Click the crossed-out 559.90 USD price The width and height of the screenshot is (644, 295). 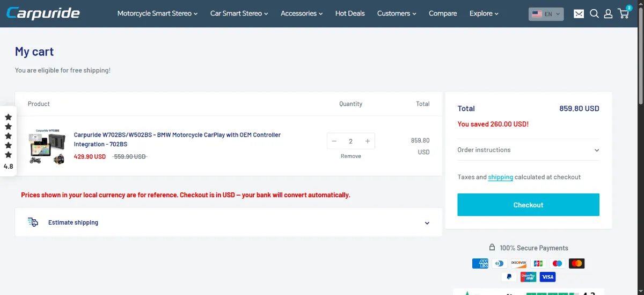click(x=129, y=156)
